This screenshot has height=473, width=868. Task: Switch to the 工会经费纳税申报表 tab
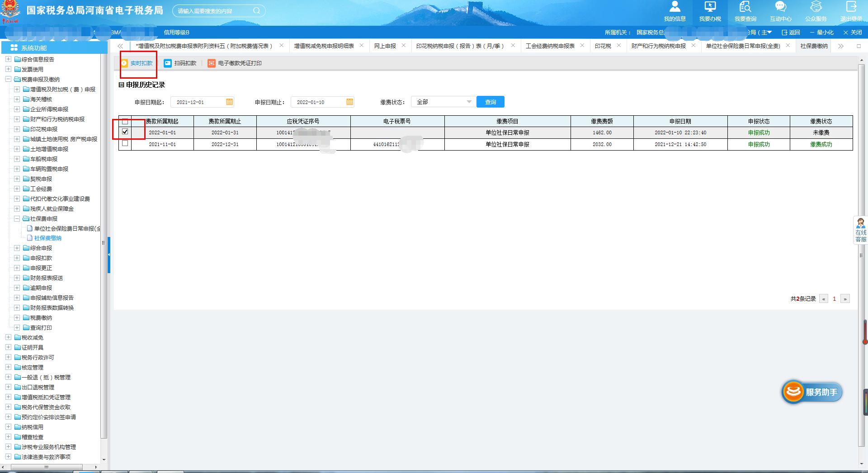pos(550,46)
